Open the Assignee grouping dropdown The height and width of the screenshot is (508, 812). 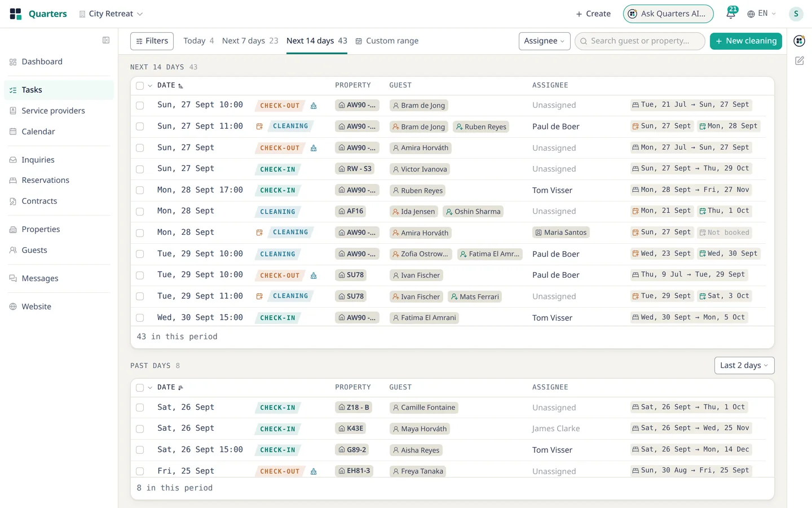[x=544, y=41]
